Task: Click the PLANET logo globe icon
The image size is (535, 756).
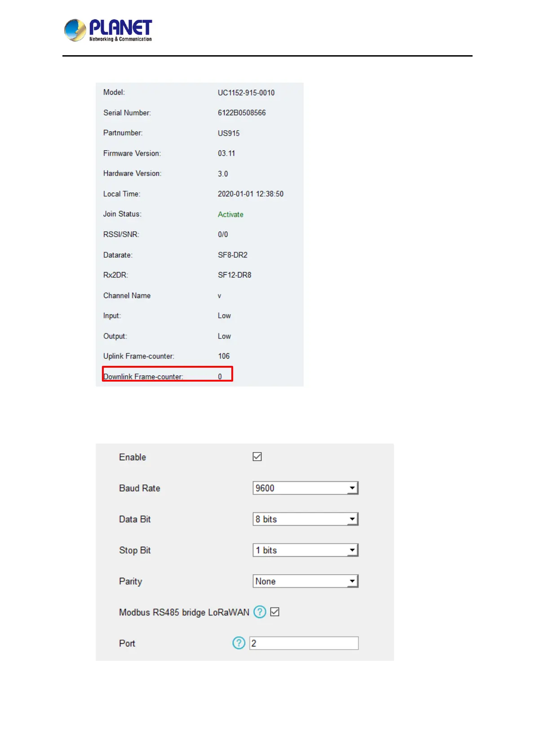Action: [x=75, y=30]
